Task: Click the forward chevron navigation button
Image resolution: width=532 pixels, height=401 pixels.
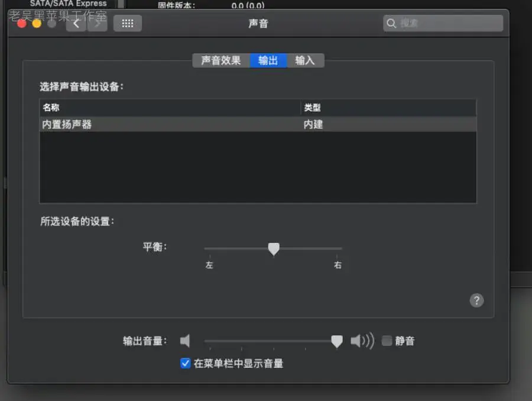Action: (98, 24)
